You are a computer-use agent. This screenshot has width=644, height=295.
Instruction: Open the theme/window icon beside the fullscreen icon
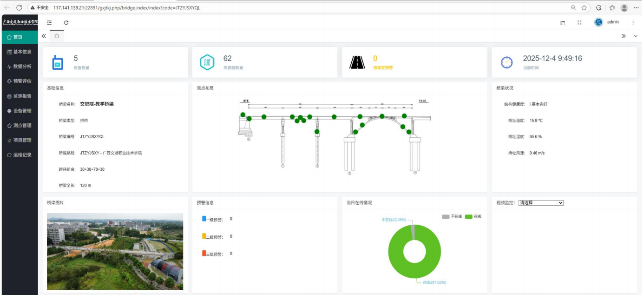[x=563, y=22]
